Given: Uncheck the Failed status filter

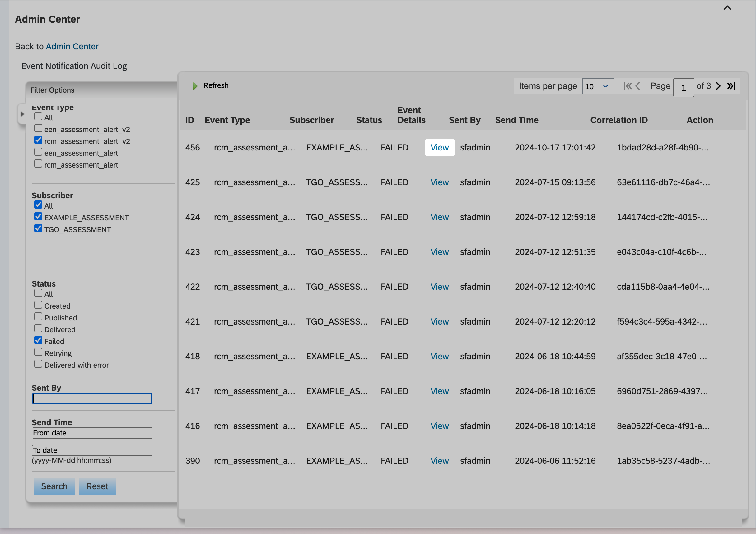Looking at the screenshot, I should pyautogui.click(x=38, y=340).
